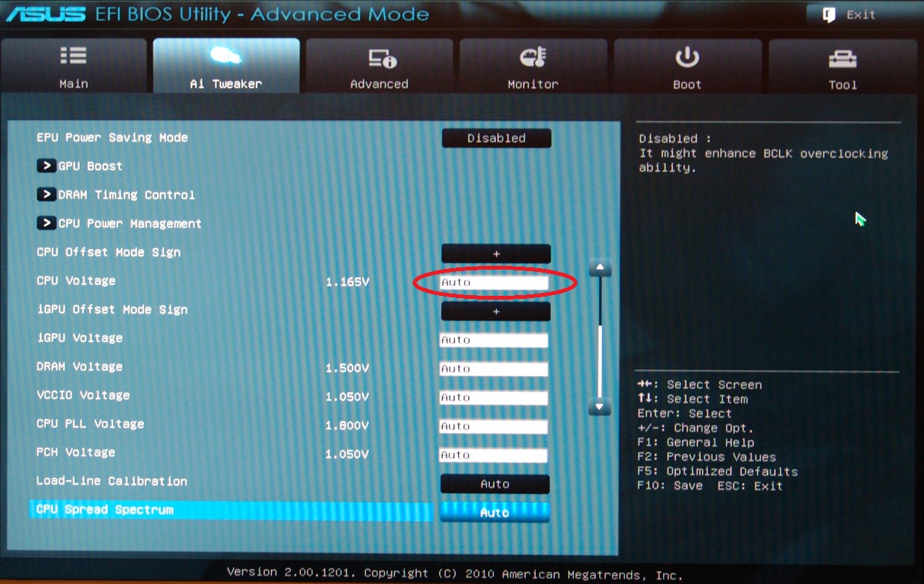Click the CPU Voltage Auto field

(x=494, y=283)
